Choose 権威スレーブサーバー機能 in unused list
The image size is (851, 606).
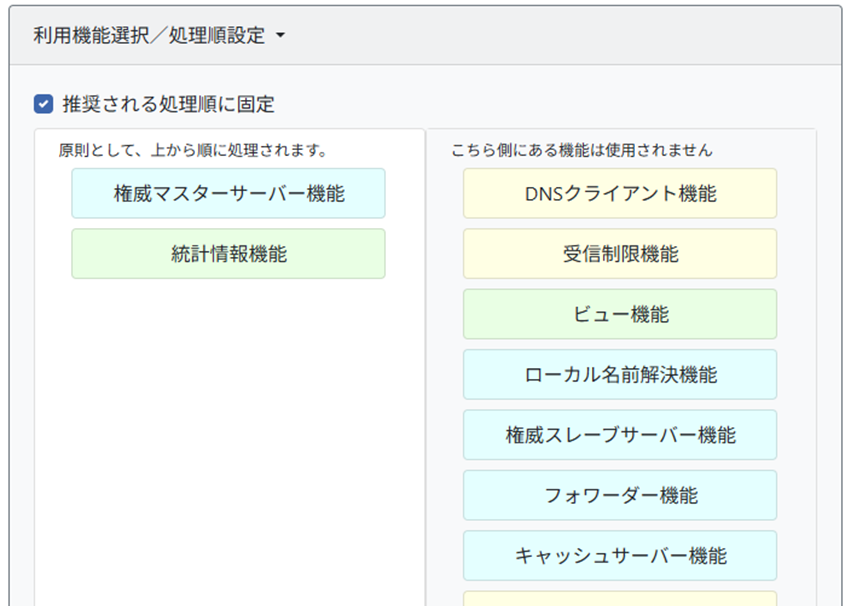[620, 435]
